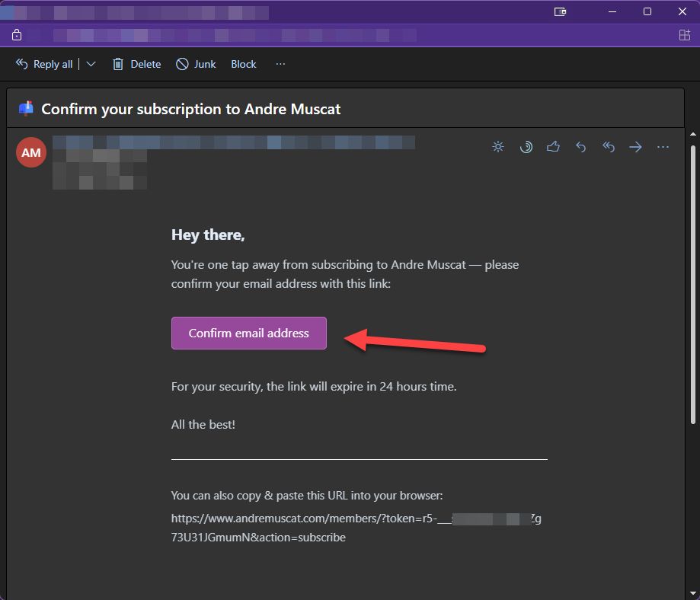Expand the Reply all dropdown arrow
Viewport: 700px width, 600px height.
coord(91,64)
